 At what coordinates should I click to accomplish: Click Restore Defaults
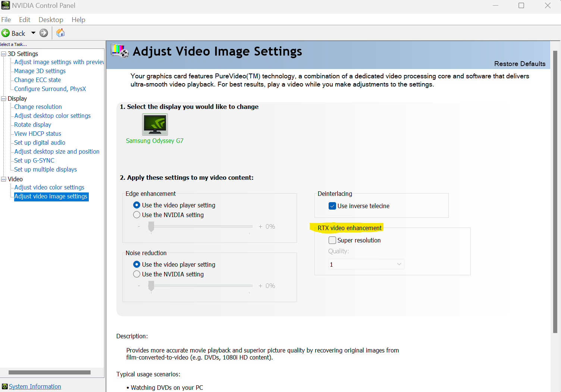[x=520, y=64]
